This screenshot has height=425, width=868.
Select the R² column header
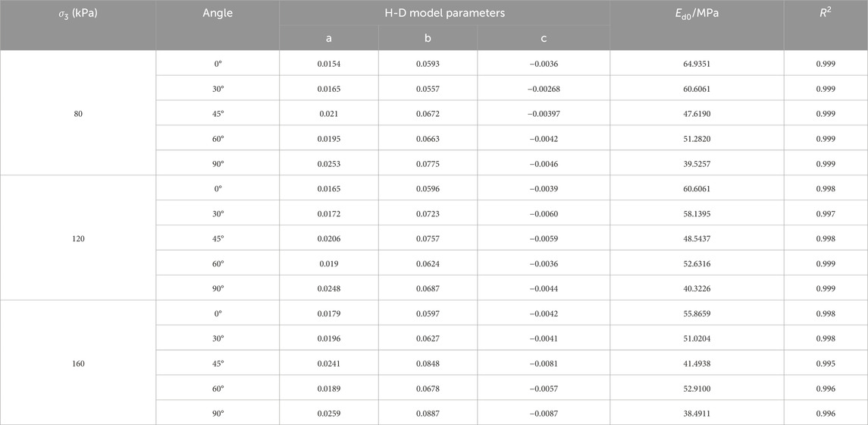click(826, 13)
